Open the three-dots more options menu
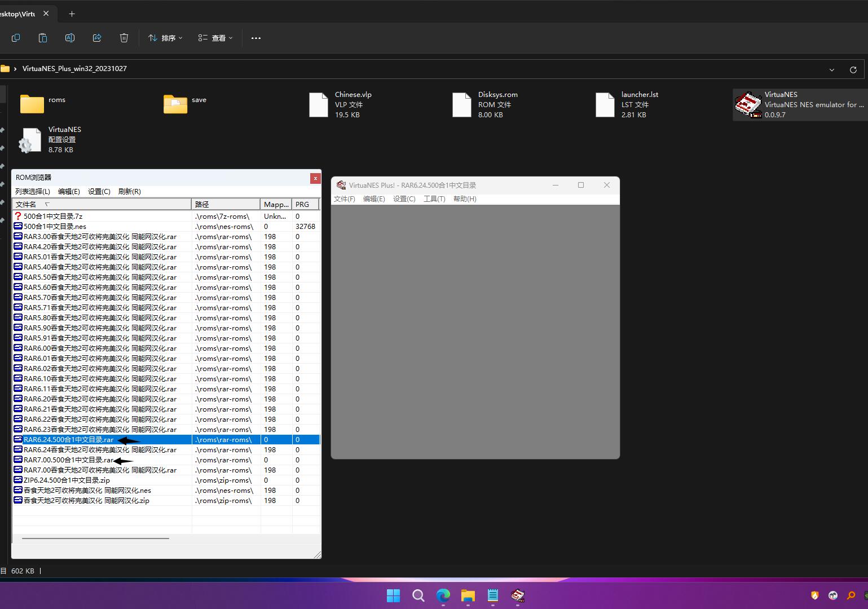Image resolution: width=868 pixels, height=609 pixels. (256, 38)
